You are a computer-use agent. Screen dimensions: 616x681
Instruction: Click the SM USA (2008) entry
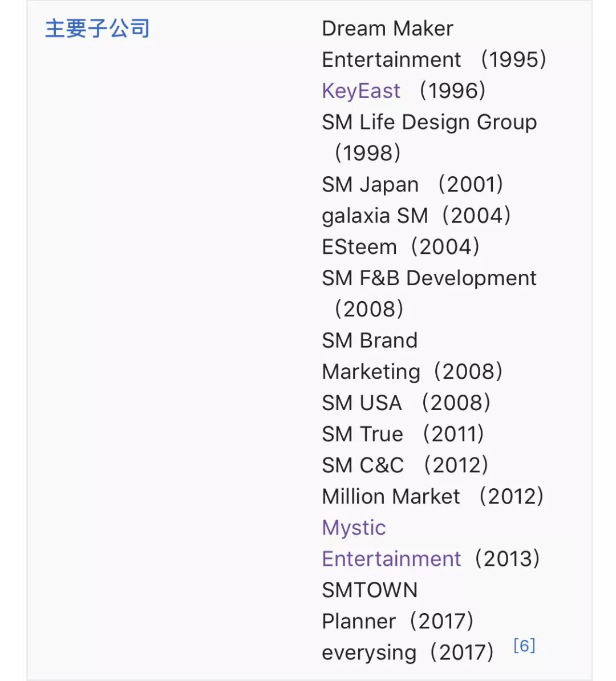click(x=406, y=403)
